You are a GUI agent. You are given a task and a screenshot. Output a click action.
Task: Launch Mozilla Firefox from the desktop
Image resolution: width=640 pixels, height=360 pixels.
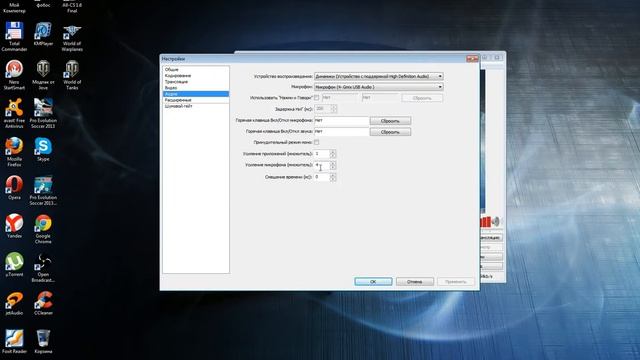tap(14, 151)
